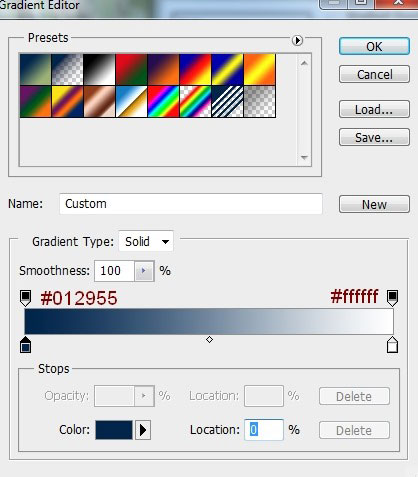
Task: Click the Smoothness value field
Action: (114, 271)
